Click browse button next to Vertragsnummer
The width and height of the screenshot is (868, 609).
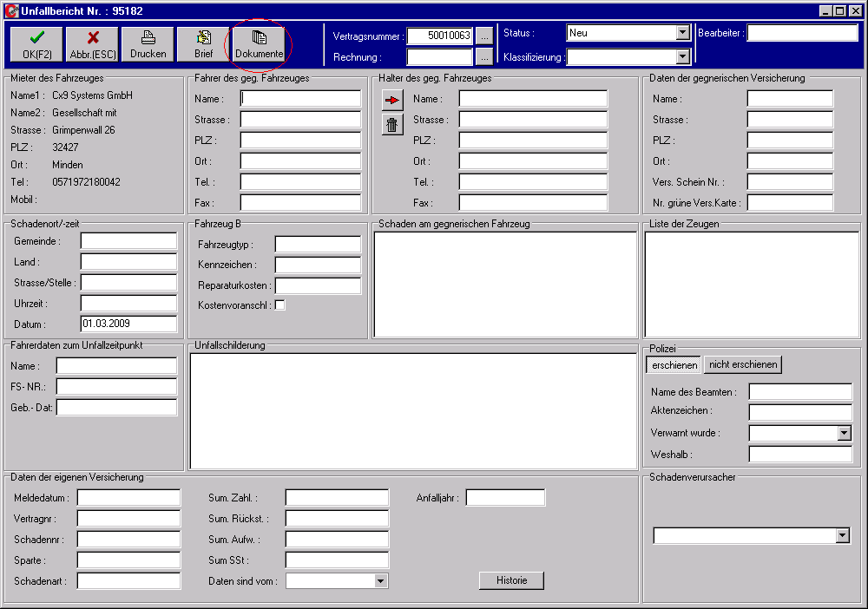484,36
